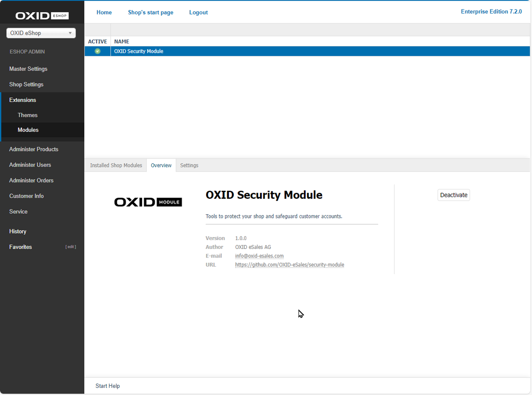Switch to the Settings tab

[189, 165]
